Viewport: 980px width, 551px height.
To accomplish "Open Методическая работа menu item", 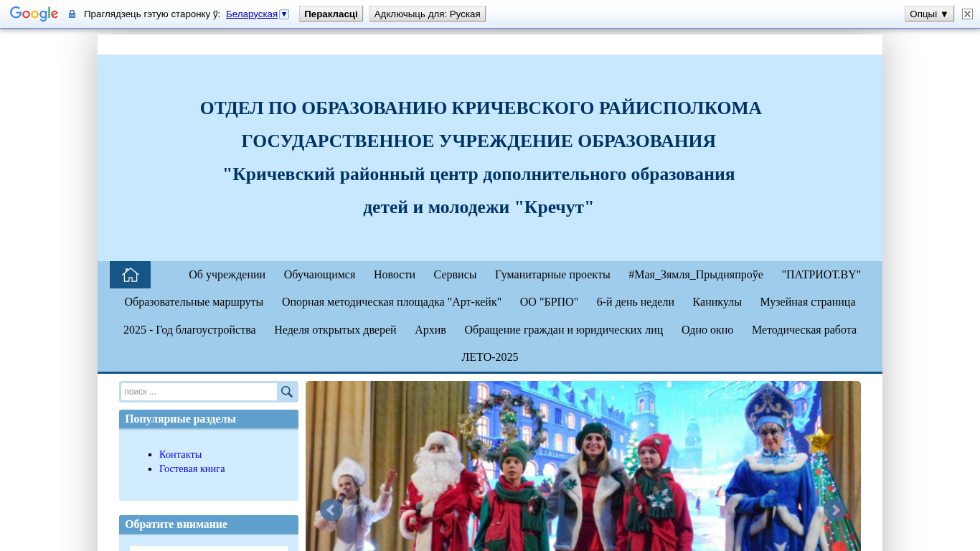I will (804, 330).
